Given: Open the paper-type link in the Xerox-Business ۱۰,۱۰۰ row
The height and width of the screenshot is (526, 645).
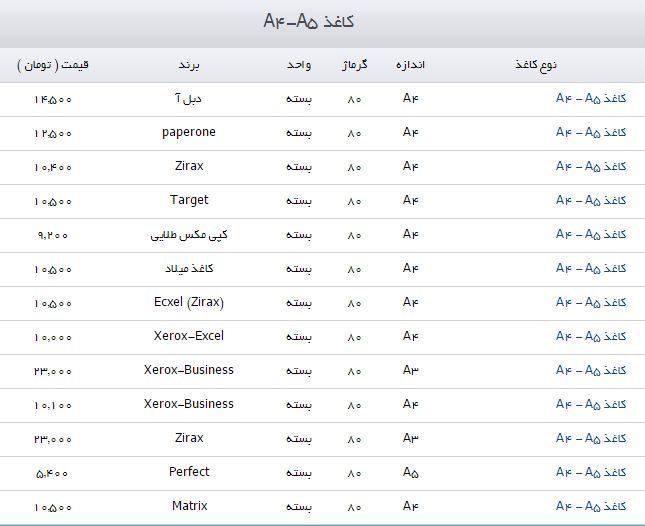Looking at the screenshot, I should click(x=591, y=405).
